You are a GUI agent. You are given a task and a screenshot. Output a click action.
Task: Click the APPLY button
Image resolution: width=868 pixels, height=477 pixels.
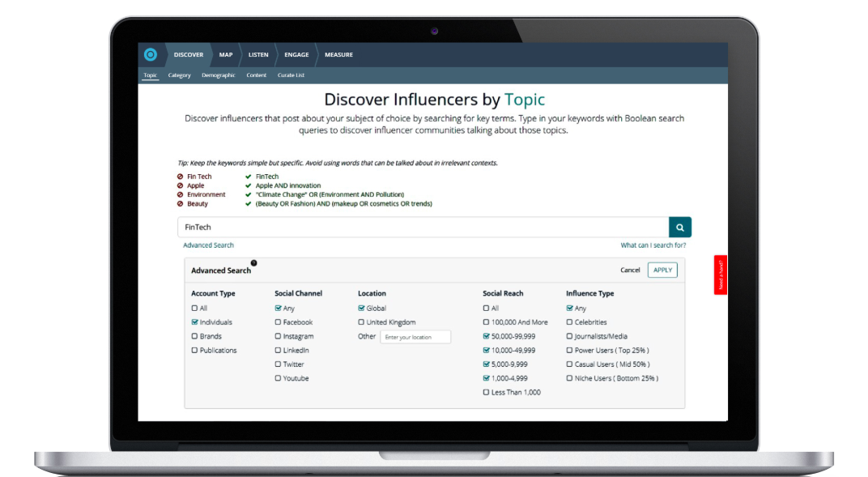click(662, 269)
